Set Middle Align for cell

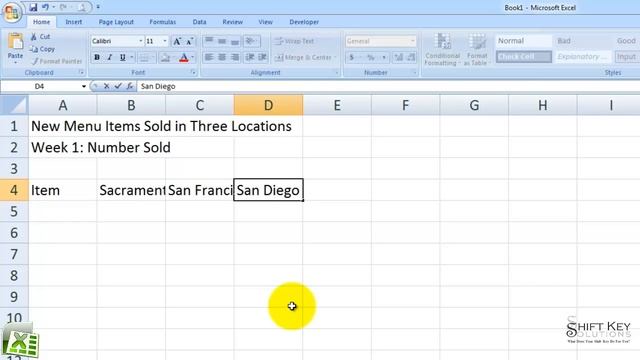222,41
